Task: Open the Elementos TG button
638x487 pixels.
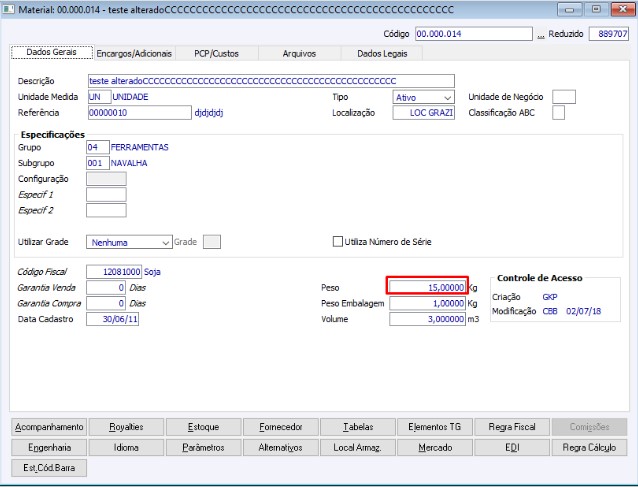Action: [x=435, y=427]
